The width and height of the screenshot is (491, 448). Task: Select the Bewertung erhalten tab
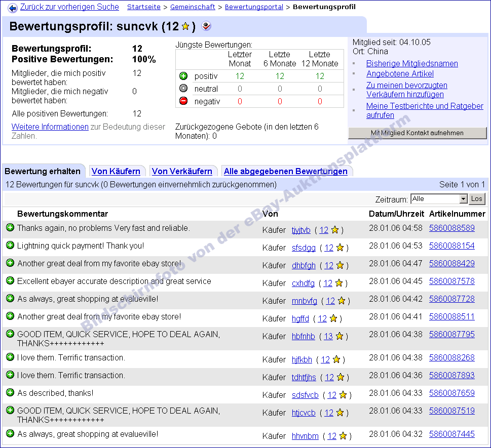pyautogui.click(x=43, y=171)
